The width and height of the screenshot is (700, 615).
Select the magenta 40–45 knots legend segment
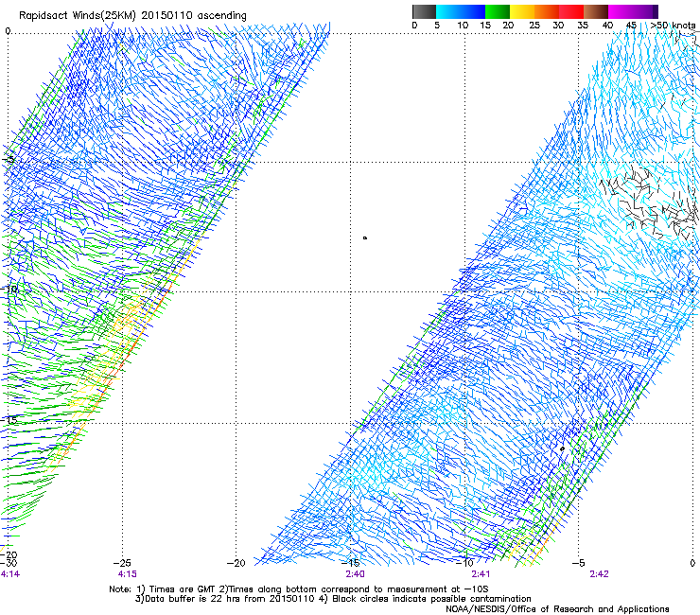tap(622, 11)
